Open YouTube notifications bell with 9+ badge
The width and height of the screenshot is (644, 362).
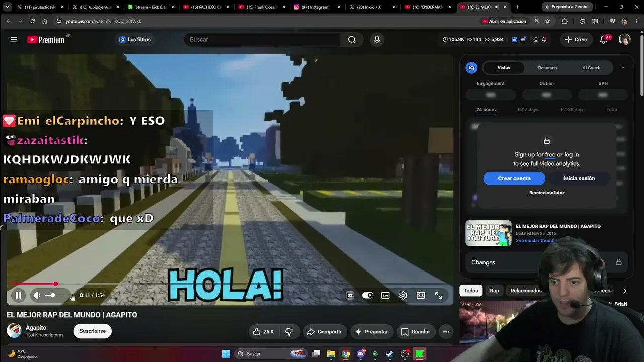pos(604,40)
